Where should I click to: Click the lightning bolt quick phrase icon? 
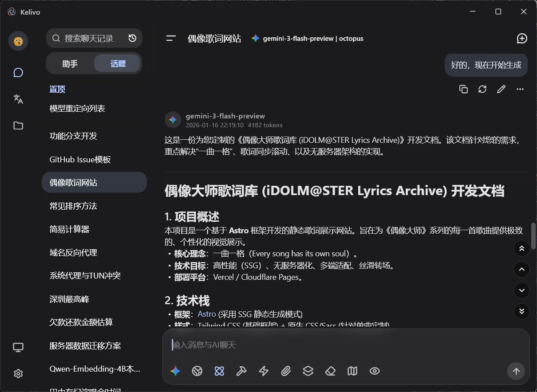[264, 371]
